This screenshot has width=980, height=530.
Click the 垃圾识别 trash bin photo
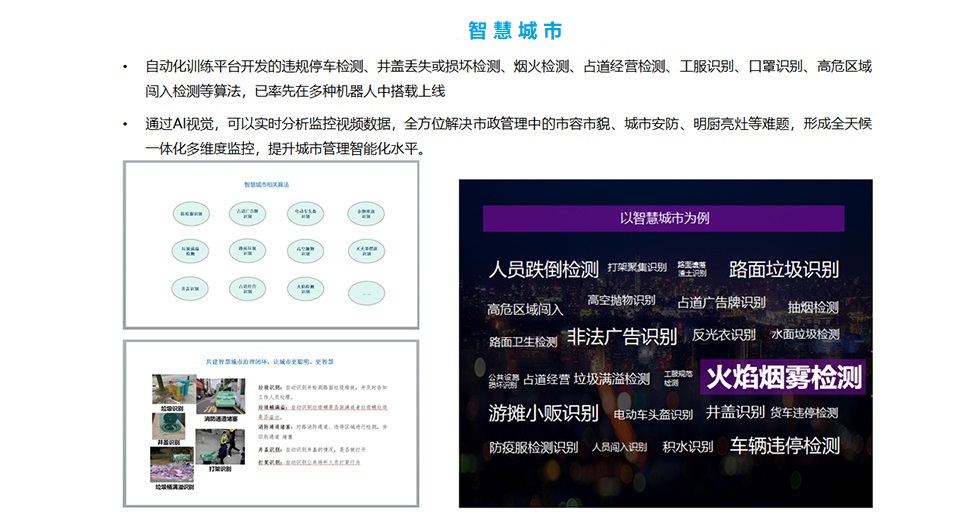pos(172,390)
